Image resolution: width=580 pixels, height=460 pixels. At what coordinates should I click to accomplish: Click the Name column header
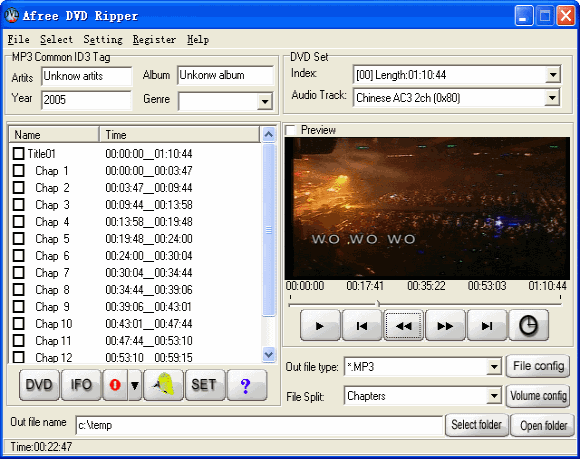[x=54, y=135]
